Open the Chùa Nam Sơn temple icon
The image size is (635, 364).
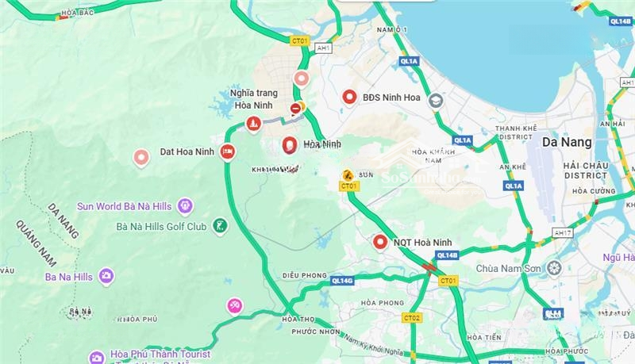pos(554,268)
